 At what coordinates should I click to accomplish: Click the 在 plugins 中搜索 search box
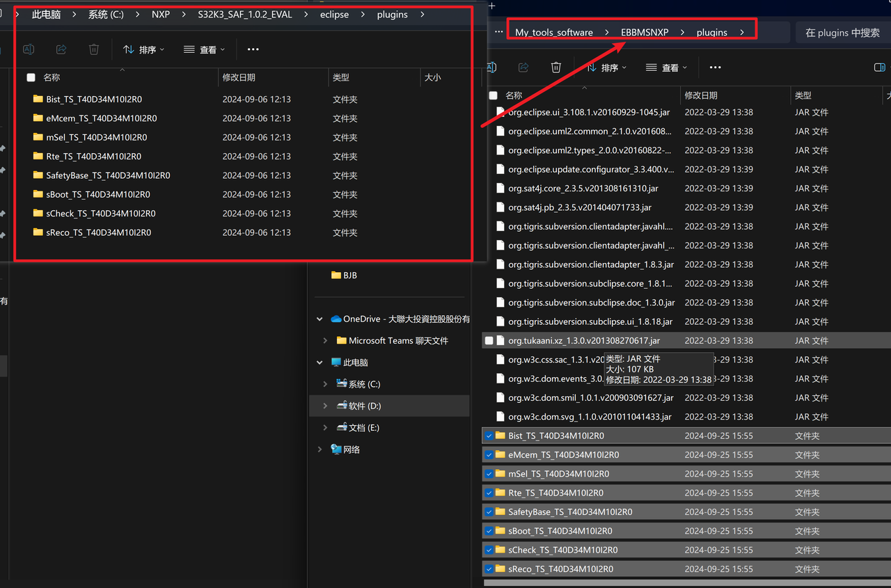(x=842, y=32)
